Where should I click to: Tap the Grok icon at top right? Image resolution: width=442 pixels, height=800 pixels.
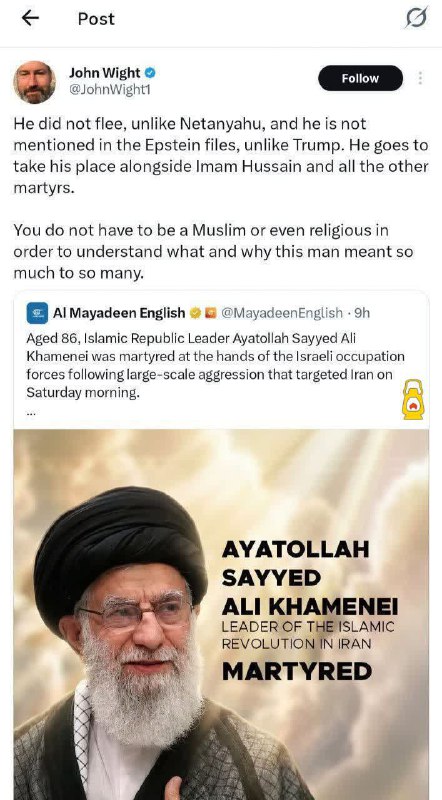coord(416,18)
